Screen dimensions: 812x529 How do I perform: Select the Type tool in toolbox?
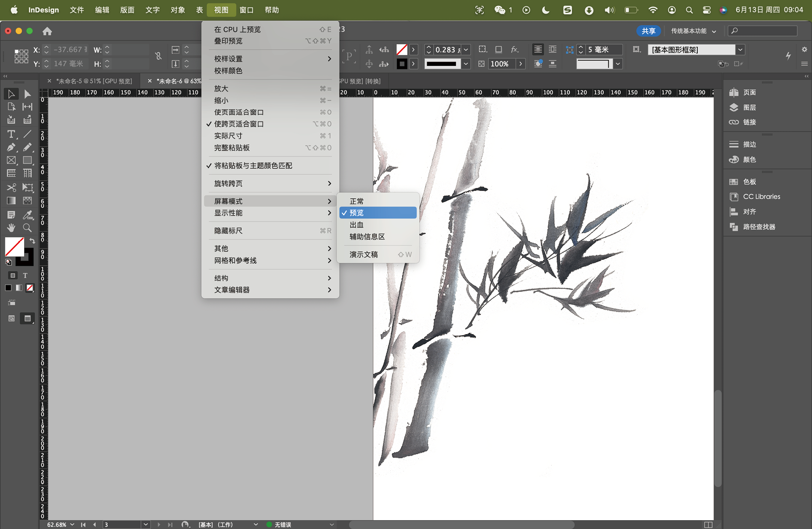[11, 134]
